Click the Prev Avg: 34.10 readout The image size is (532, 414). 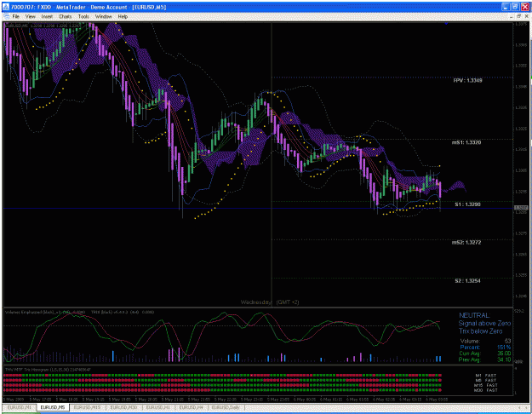485,359
